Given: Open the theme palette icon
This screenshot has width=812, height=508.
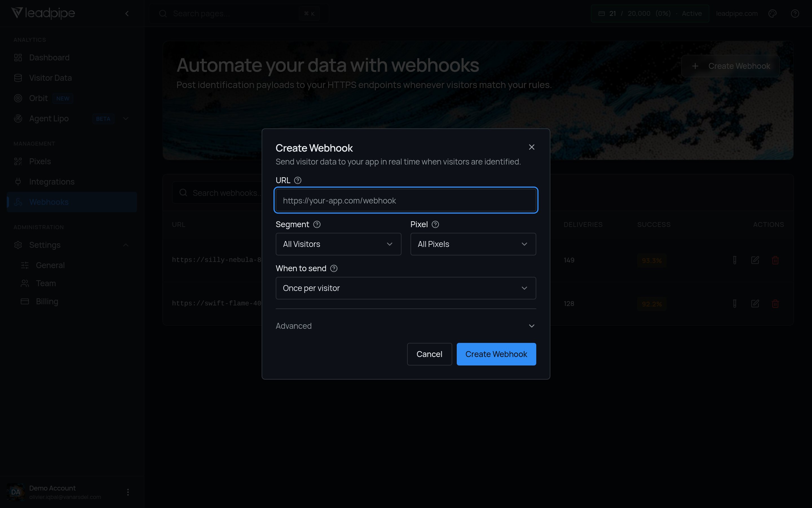Looking at the screenshot, I should [773, 14].
